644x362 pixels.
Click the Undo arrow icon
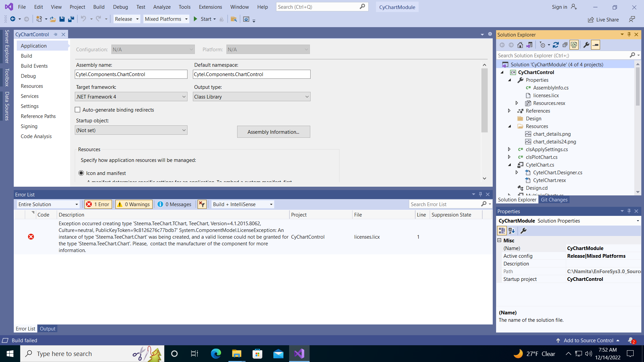coord(84,19)
